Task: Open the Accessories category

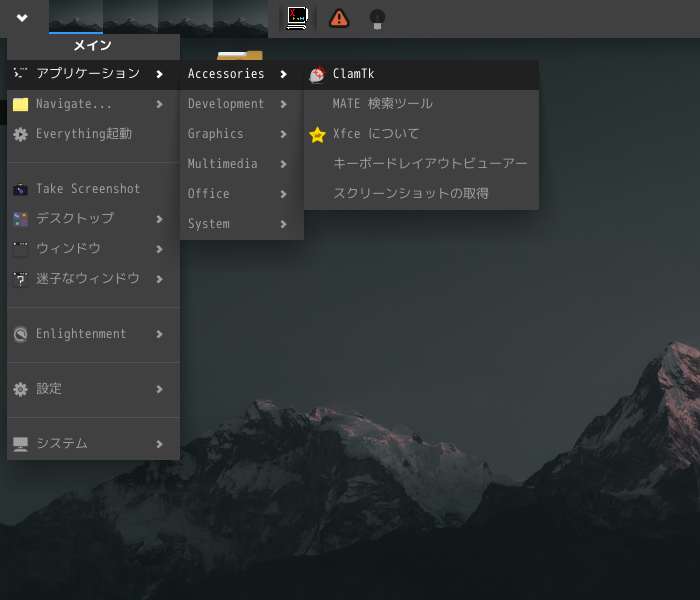Action: pyautogui.click(x=242, y=74)
